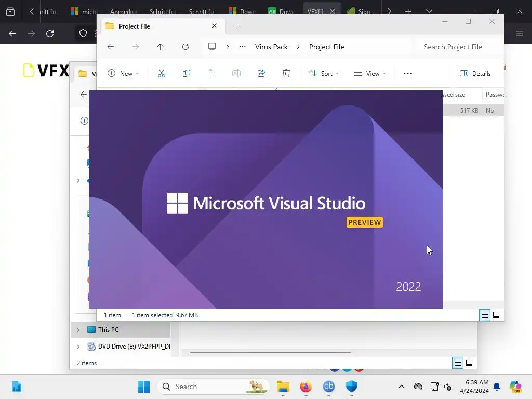
Task: Click the This PC monitor icon in address bar
Action: [x=212, y=46]
